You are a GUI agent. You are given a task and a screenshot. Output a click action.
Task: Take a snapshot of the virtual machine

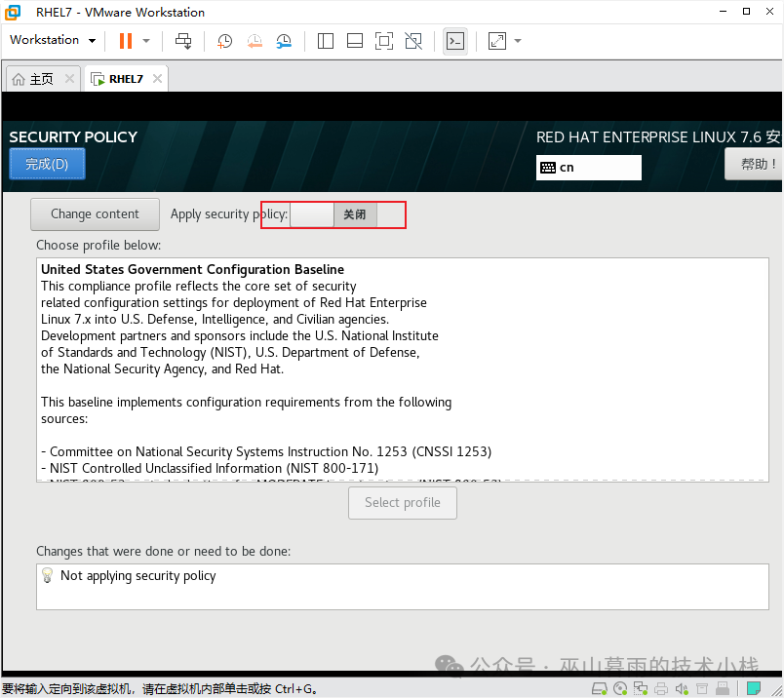tap(224, 40)
